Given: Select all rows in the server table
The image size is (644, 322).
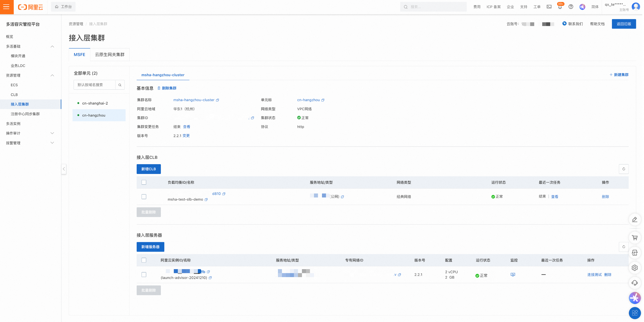Looking at the screenshot, I should click(x=144, y=261).
